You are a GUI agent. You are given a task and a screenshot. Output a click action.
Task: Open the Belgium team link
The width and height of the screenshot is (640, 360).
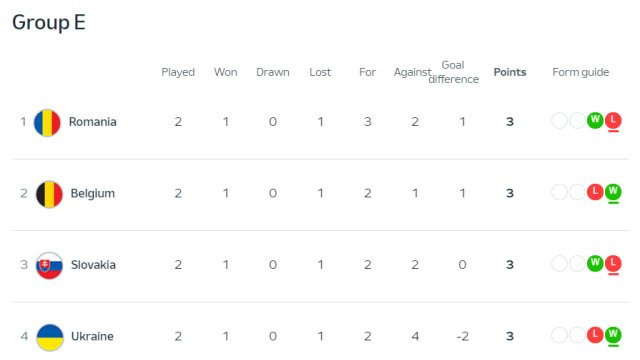point(93,193)
